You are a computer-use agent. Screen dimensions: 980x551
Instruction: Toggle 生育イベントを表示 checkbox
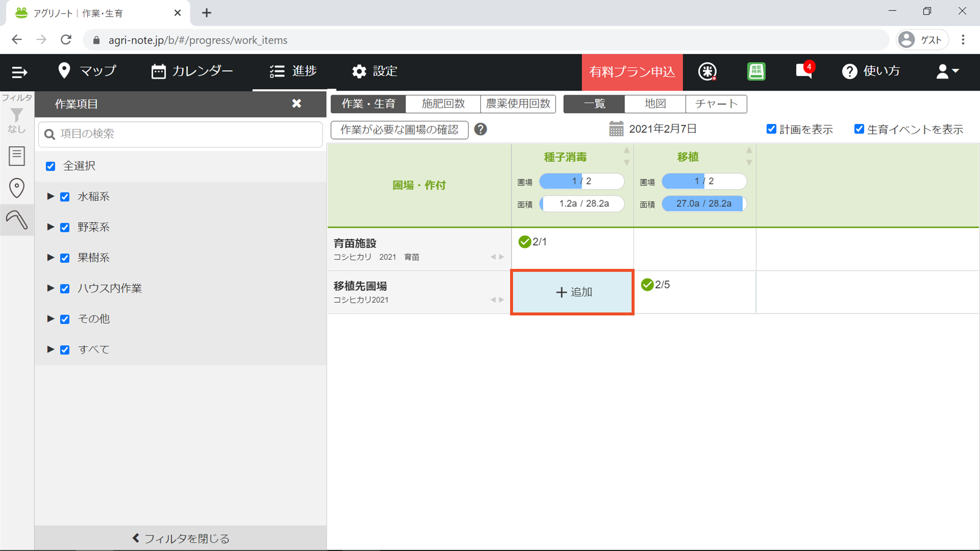tap(859, 129)
